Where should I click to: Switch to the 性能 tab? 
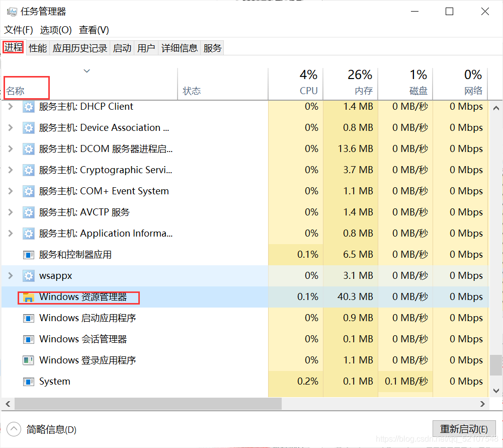[x=38, y=48]
